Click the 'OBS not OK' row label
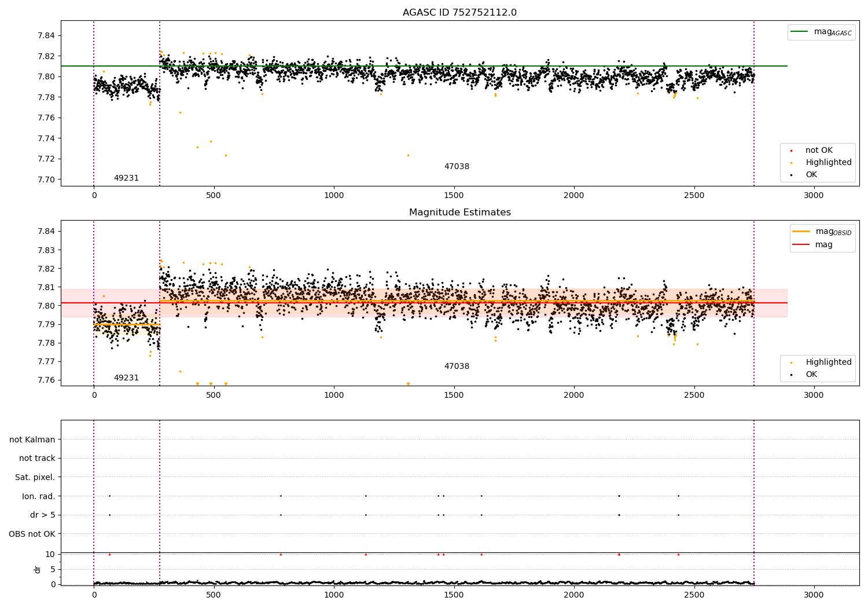This screenshot has height=608, width=868. point(32,534)
